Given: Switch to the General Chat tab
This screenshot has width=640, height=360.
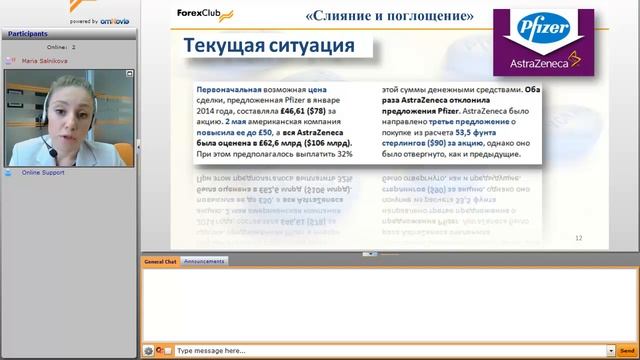Looking at the screenshot, I should pos(160,262).
